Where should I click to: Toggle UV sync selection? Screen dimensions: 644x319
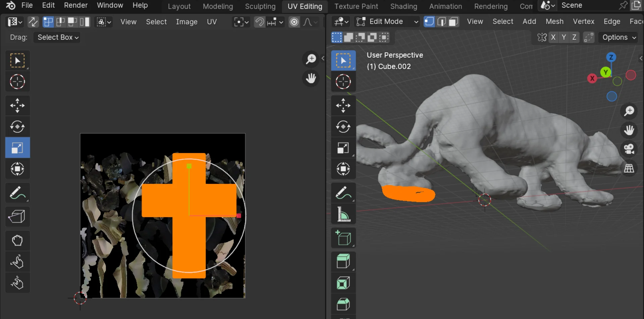[x=33, y=22]
